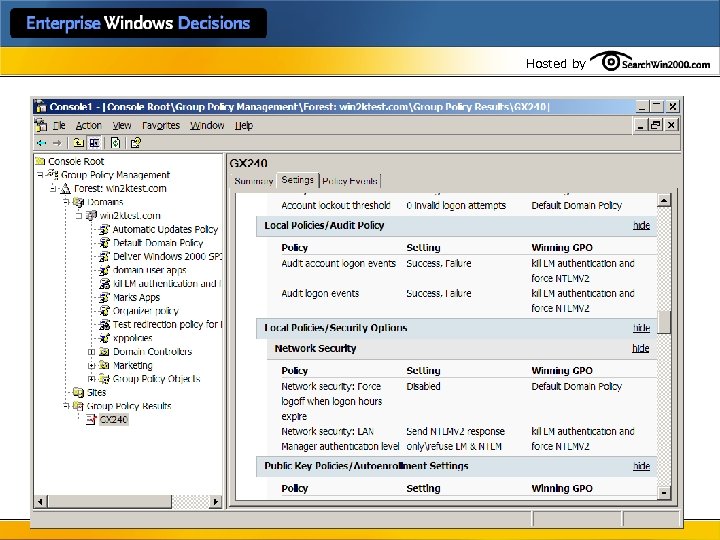
Task: Hide the Network Security section
Action: (x=640, y=348)
